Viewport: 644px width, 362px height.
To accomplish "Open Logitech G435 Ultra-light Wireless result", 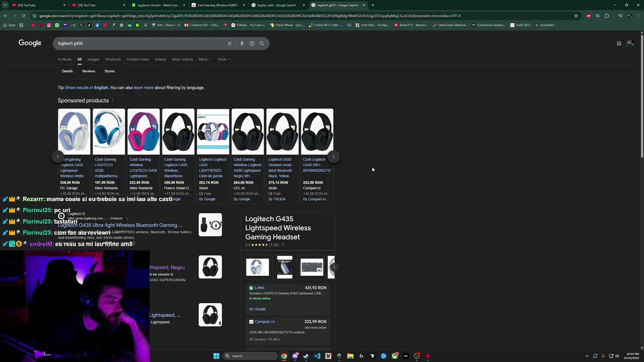I will point(120,225).
